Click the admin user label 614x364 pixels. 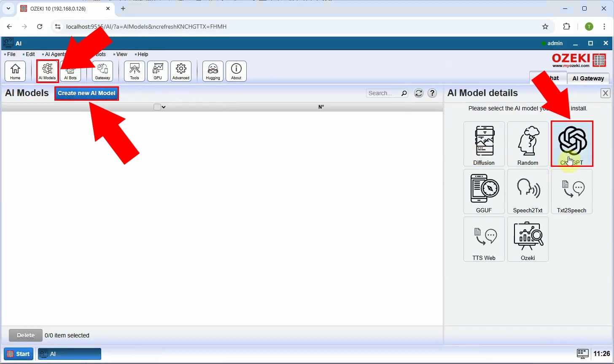tap(555, 43)
